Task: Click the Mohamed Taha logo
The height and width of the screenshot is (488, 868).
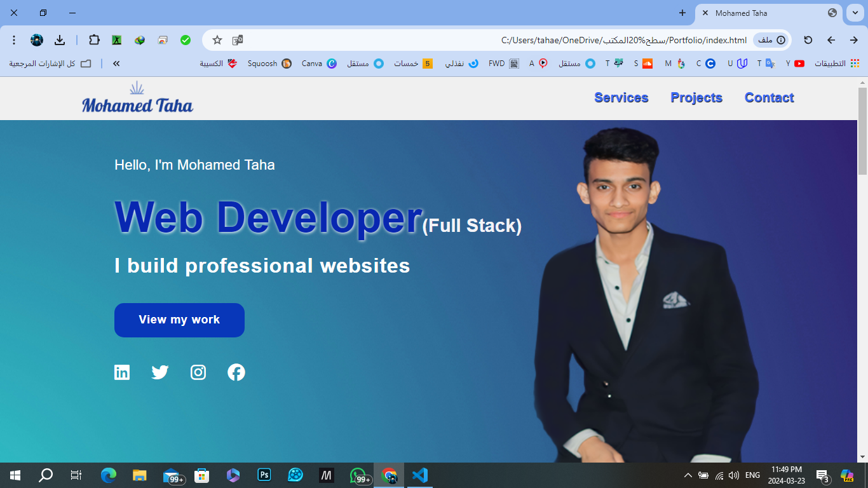Action: point(137,99)
